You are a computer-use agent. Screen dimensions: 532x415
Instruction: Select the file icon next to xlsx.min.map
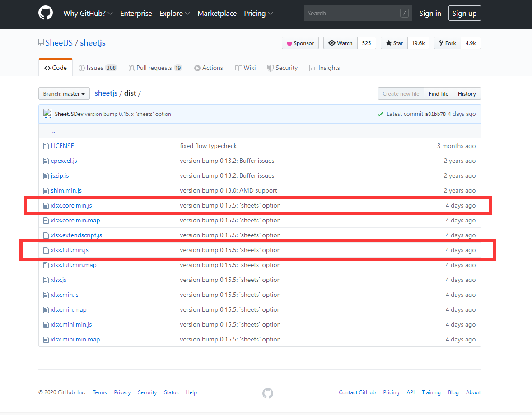pyautogui.click(x=46, y=310)
